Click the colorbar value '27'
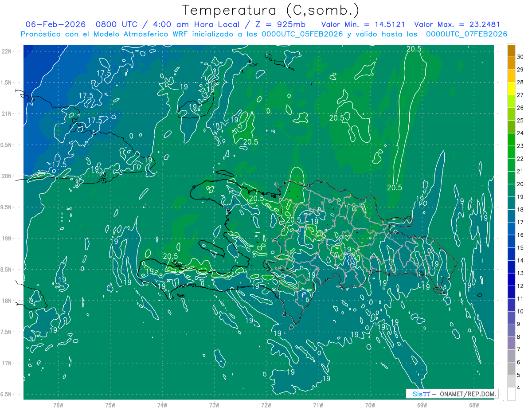The height and width of the screenshot is (411, 532). 520,95
